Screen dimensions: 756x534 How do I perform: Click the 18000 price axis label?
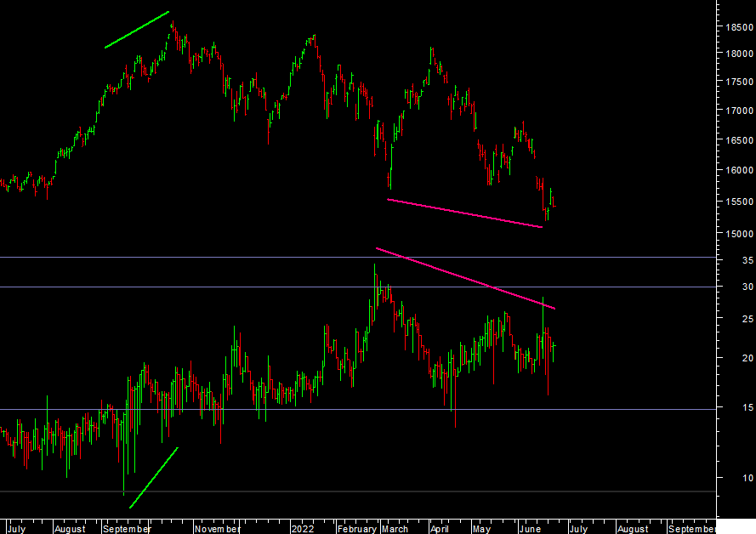tap(739, 54)
